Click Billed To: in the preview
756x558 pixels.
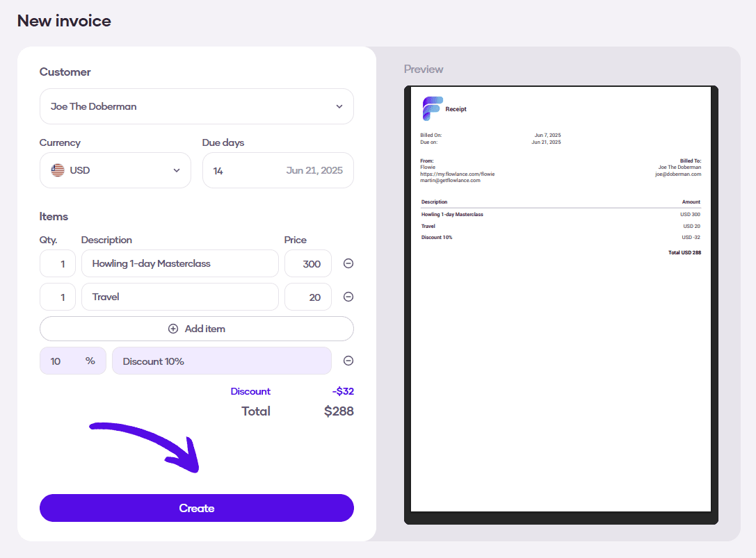click(x=691, y=161)
